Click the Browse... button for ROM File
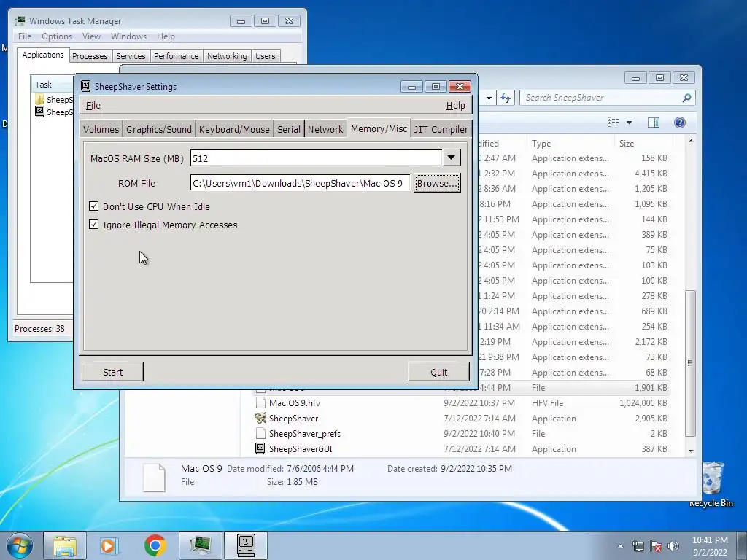 click(437, 183)
